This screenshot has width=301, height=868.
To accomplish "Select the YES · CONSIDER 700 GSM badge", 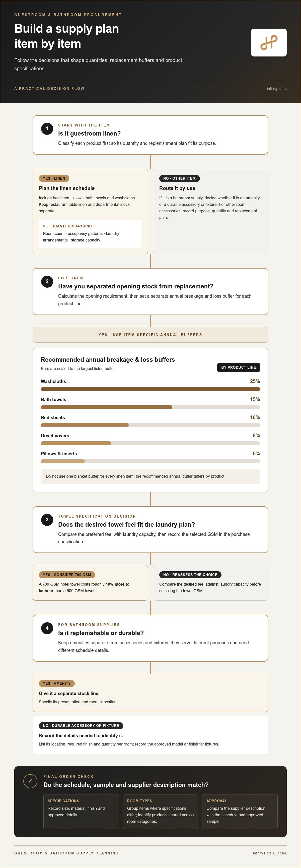I will (67, 575).
